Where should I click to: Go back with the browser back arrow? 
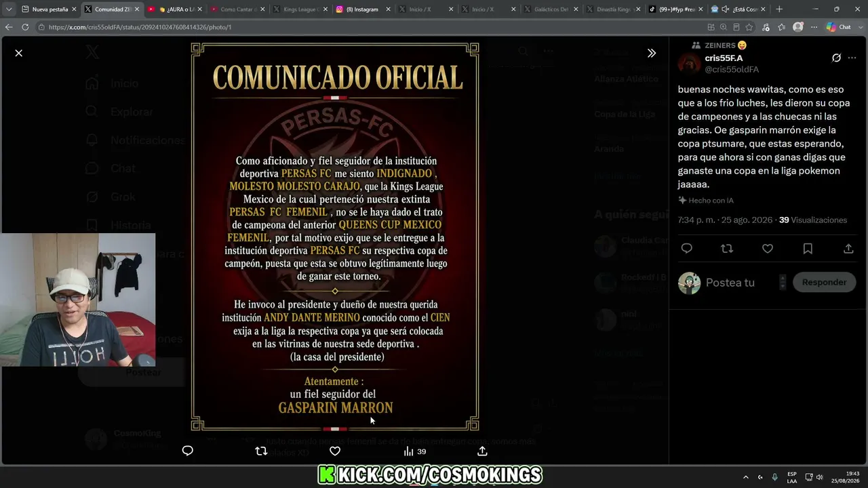(x=9, y=27)
